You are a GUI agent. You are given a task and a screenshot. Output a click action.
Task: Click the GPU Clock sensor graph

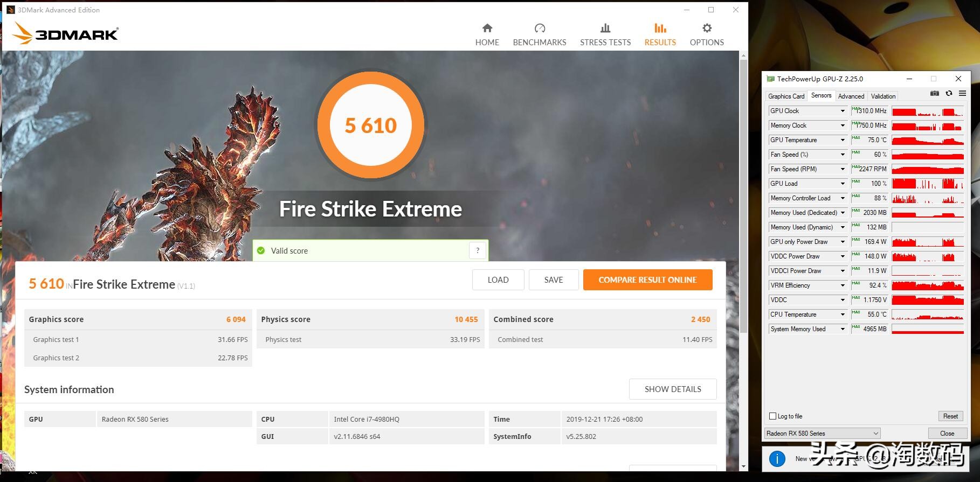928,111
